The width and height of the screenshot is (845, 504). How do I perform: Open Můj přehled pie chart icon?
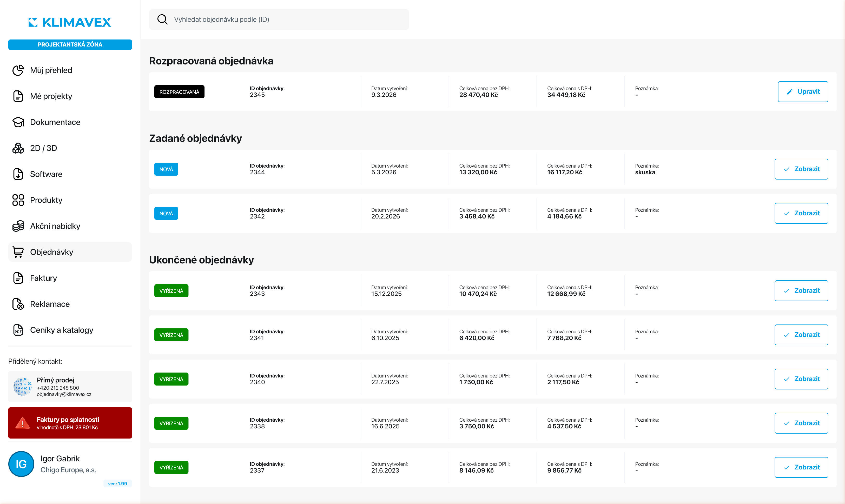coord(18,70)
